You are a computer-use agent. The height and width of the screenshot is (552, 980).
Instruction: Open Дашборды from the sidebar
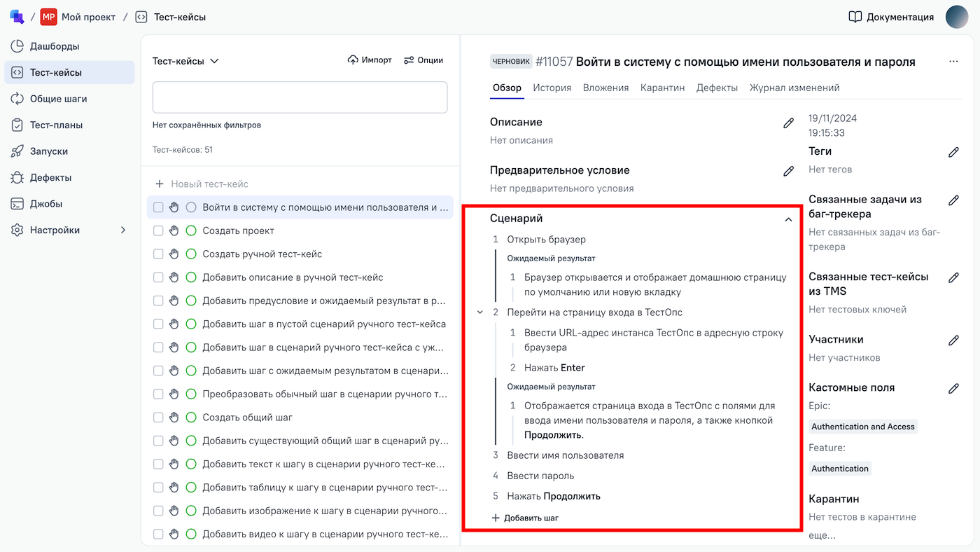click(54, 46)
